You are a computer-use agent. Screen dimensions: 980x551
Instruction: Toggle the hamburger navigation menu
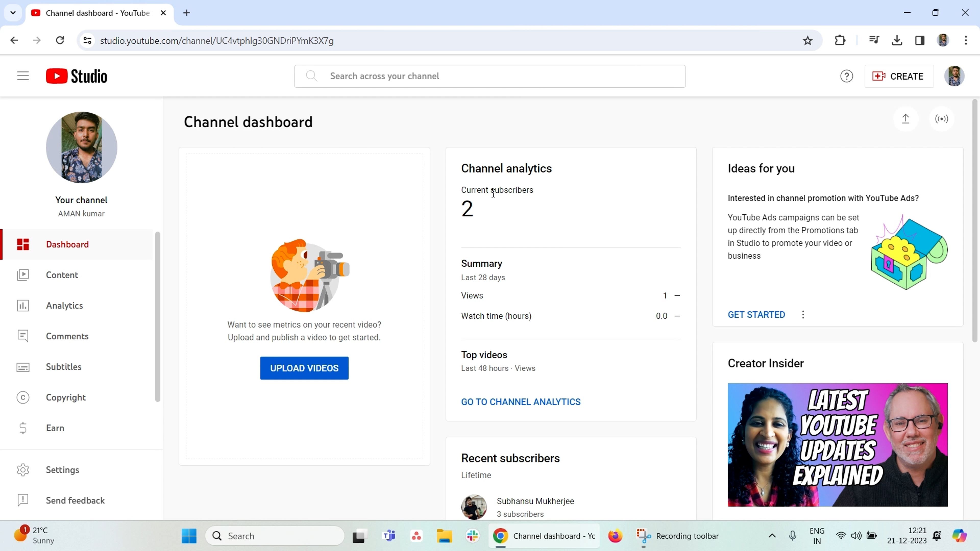23,76
